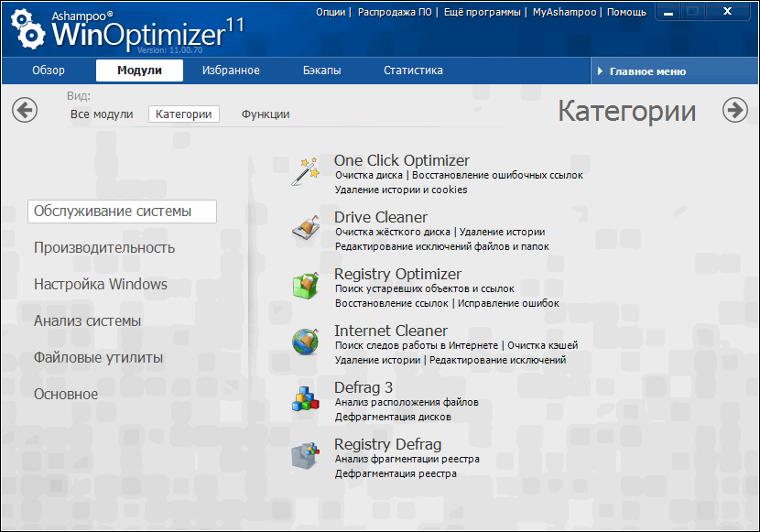Go back with the left arrow icon
Screen dimensions: 760x532
(25, 110)
